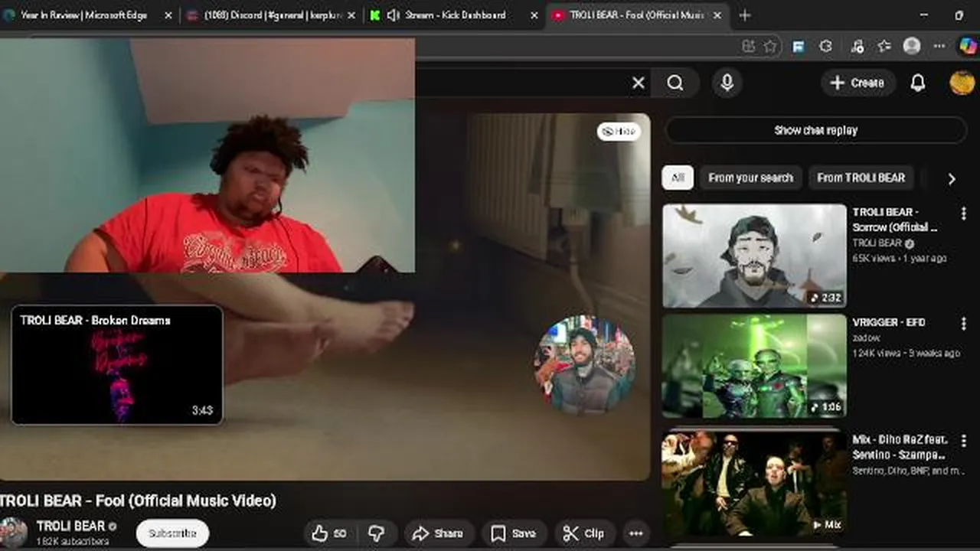Add this page to Edge favorites
Image resolution: width=980 pixels, height=551 pixels.
pos(769,46)
